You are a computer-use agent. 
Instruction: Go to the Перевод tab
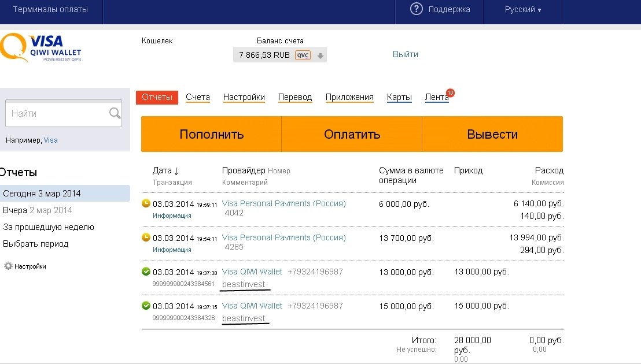point(295,97)
